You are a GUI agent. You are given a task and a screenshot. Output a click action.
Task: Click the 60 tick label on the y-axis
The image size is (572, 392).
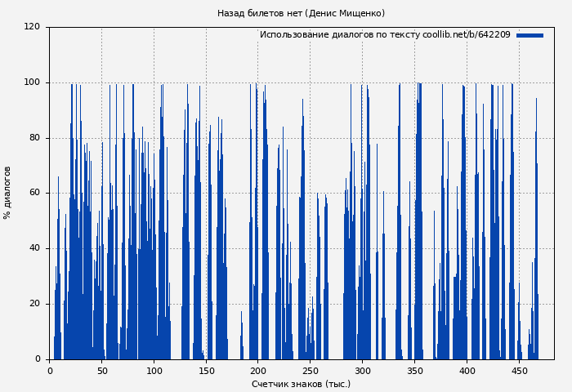[34, 194]
